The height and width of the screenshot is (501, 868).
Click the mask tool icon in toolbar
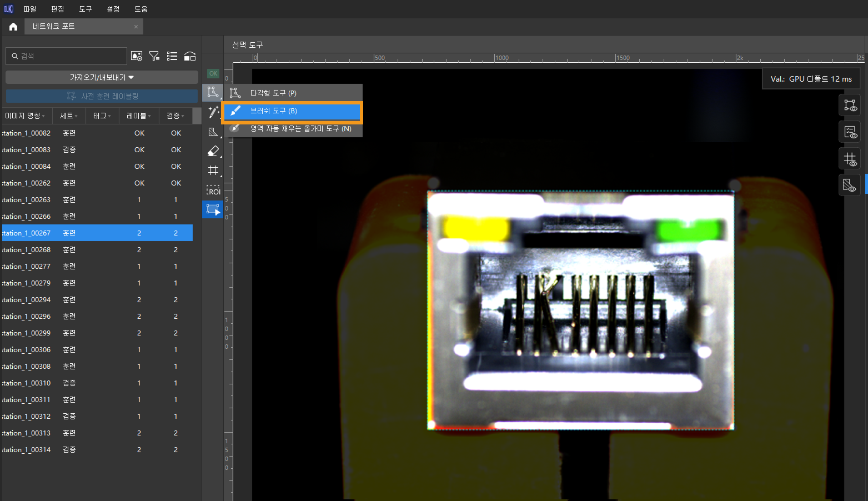[213, 132]
